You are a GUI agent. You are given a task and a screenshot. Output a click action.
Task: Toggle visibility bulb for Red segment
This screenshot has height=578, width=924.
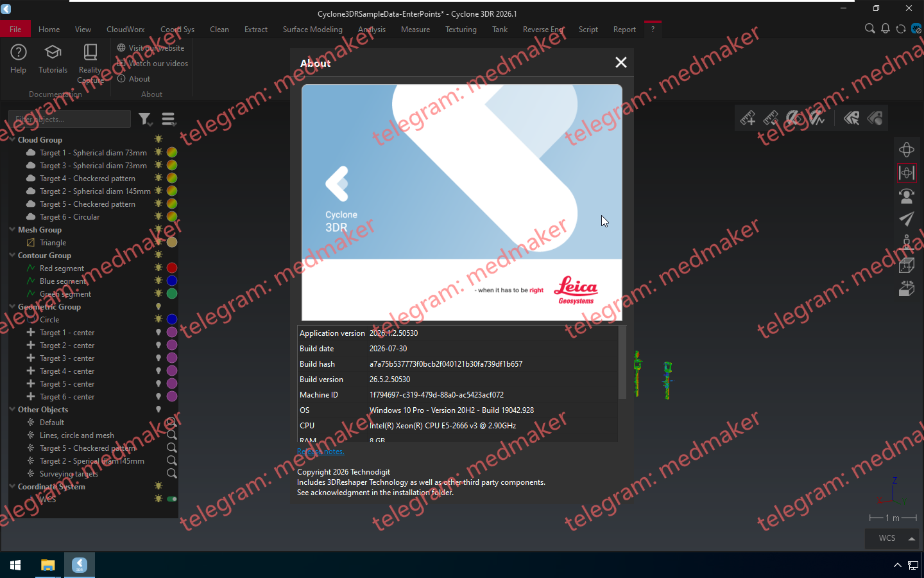click(x=158, y=268)
